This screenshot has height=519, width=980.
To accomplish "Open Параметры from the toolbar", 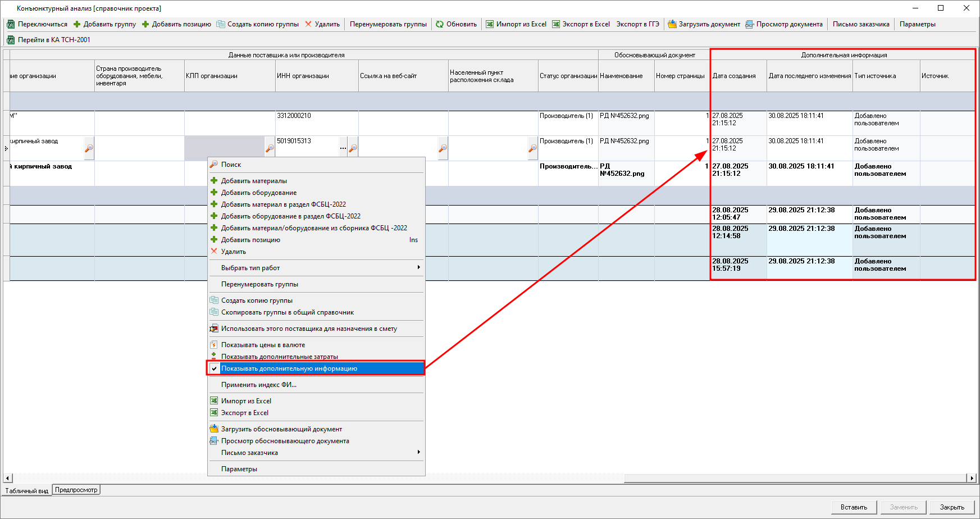I will 917,24.
